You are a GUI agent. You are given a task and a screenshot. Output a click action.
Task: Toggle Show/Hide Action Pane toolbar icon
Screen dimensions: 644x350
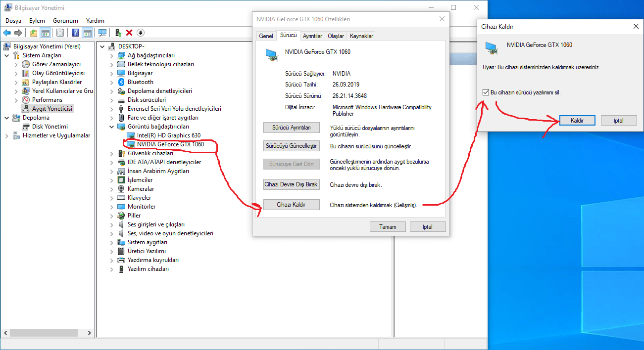point(87,33)
